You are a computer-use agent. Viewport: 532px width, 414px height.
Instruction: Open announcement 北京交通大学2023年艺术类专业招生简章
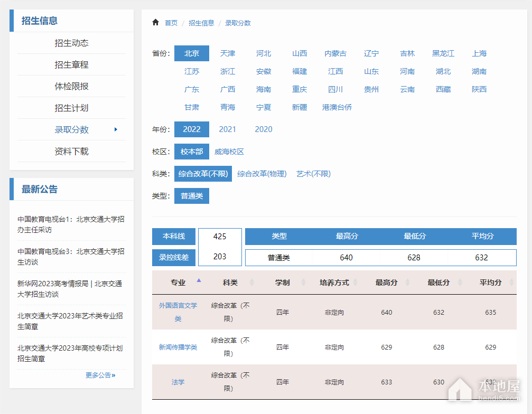70,321
